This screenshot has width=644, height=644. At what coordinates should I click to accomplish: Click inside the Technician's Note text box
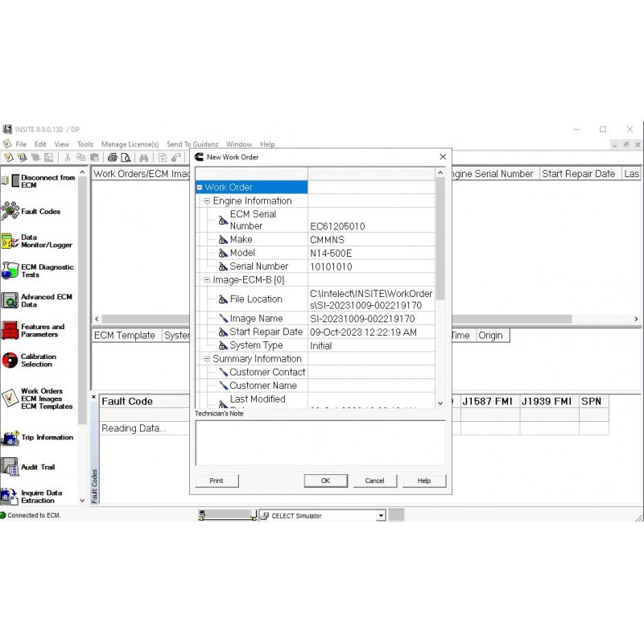(320, 443)
